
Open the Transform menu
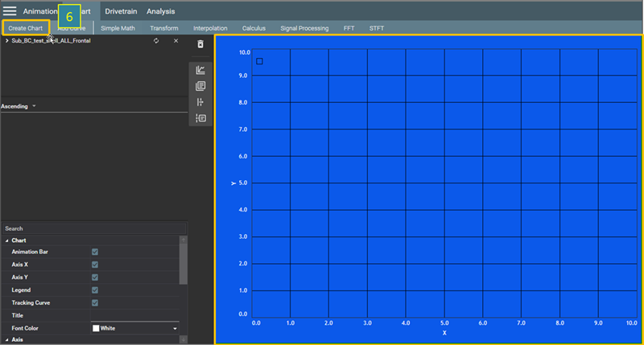click(164, 28)
